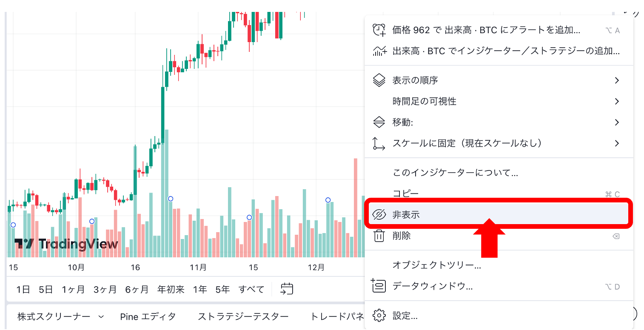Click the layers icon beside 表示の順序
The width and height of the screenshot is (644, 330).
pyautogui.click(x=379, y=80)
